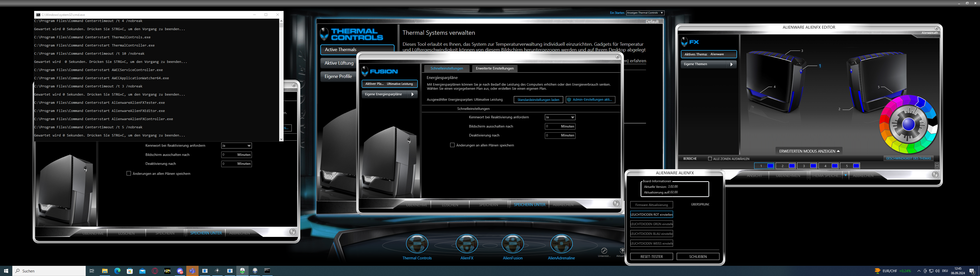Show hidden system tray icons
Image resolution: width=980 pixels, height=276 pixels.
(919, 271)
